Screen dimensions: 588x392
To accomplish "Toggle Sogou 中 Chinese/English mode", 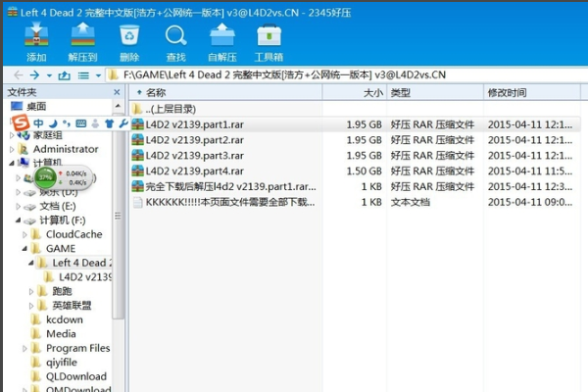I will click(38, 123).
